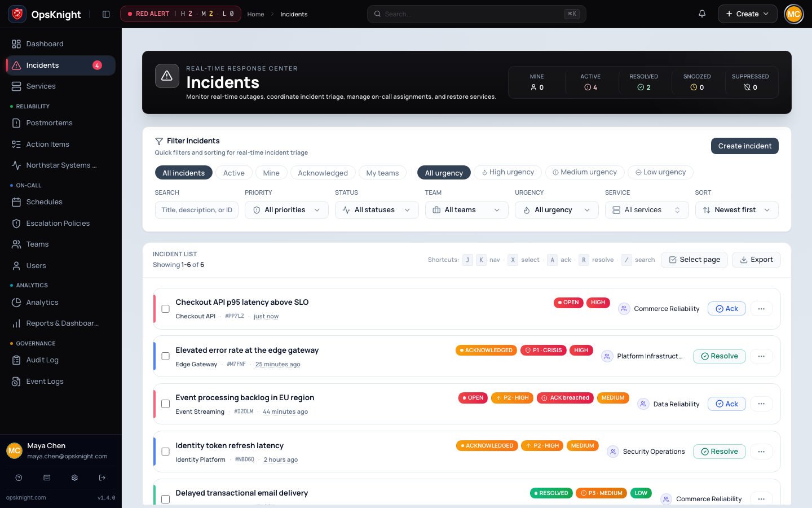Image resolution: width=812 pixels, height=508 pixels.
Task: Click the OpsKnight shield logo
Action: click(x=17, y=14)
